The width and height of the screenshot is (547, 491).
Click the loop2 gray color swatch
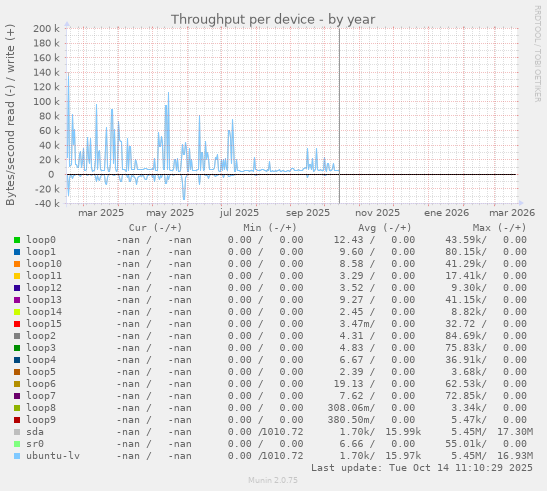[17, 336]
